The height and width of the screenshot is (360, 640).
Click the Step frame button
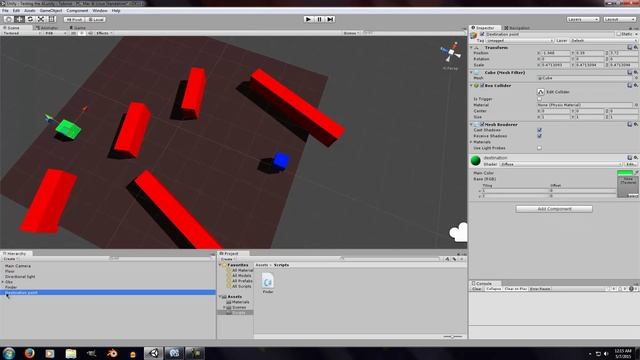coord(330,19)
